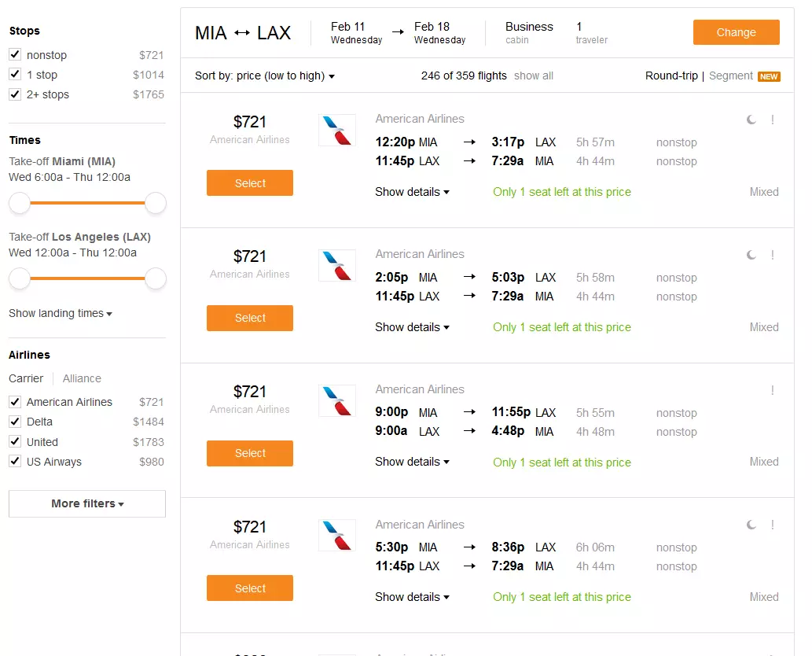This screenshot has width=812, height=656.
Task: Disable the Delta airline filter
Action: pyautogui.click(x=14, y=422)
